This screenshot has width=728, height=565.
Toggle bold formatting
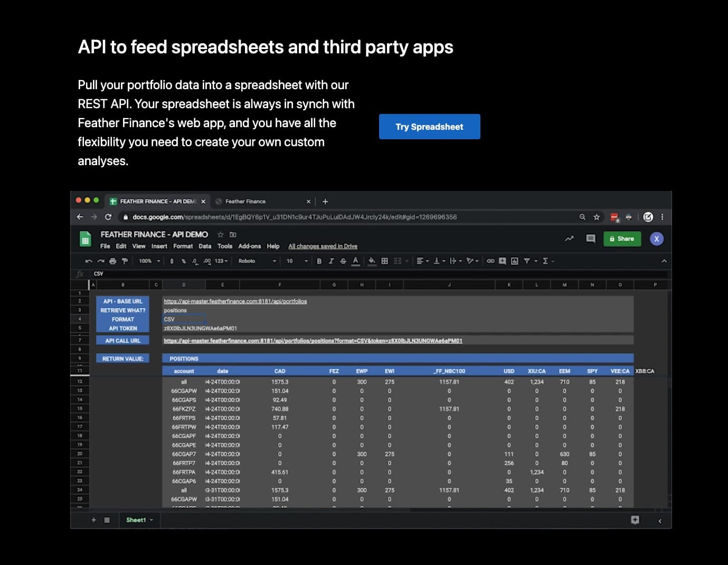(x=319, y=261)
